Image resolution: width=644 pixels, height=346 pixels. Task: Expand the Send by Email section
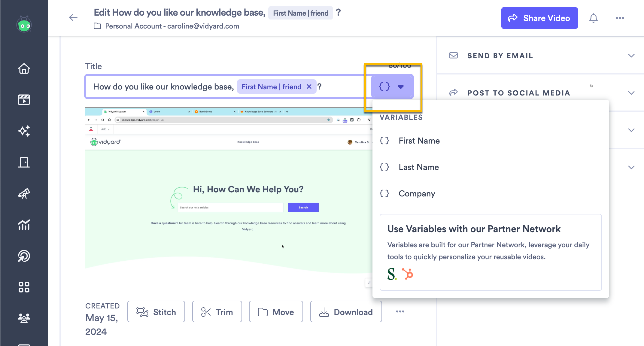tap(631, 56)
